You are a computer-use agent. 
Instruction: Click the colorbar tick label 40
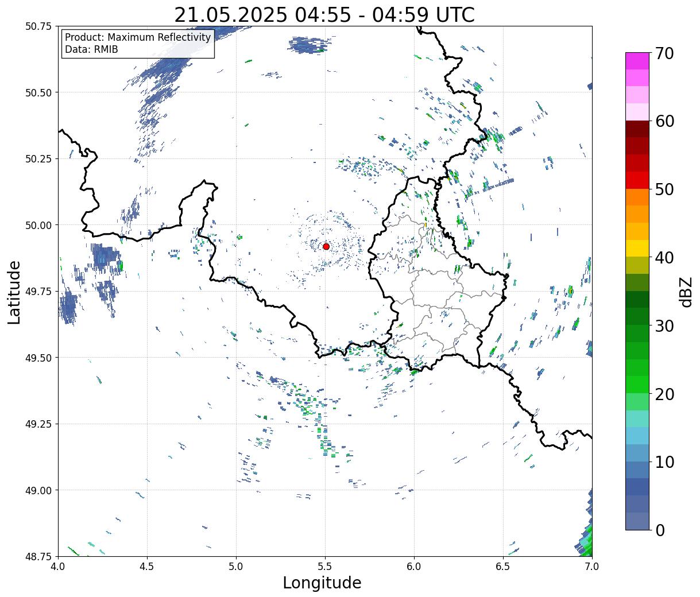[x=664, y=258]
